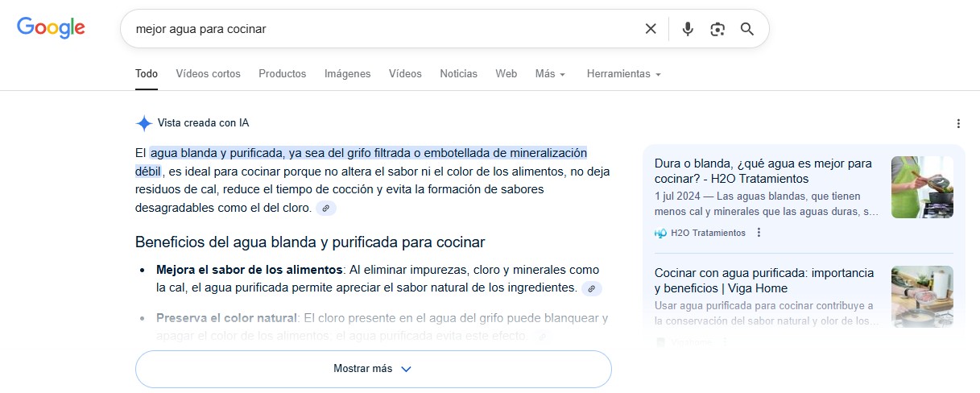Click bold text 'Mejora el sabor de los alimentos'
Screen dimensions: 980x393
(x=250, y=270)
